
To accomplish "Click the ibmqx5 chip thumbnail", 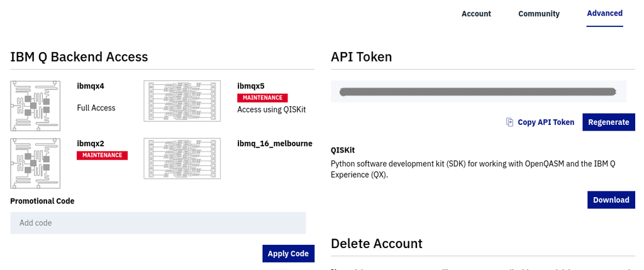I will pyautogui.click(x=182, y=101).
